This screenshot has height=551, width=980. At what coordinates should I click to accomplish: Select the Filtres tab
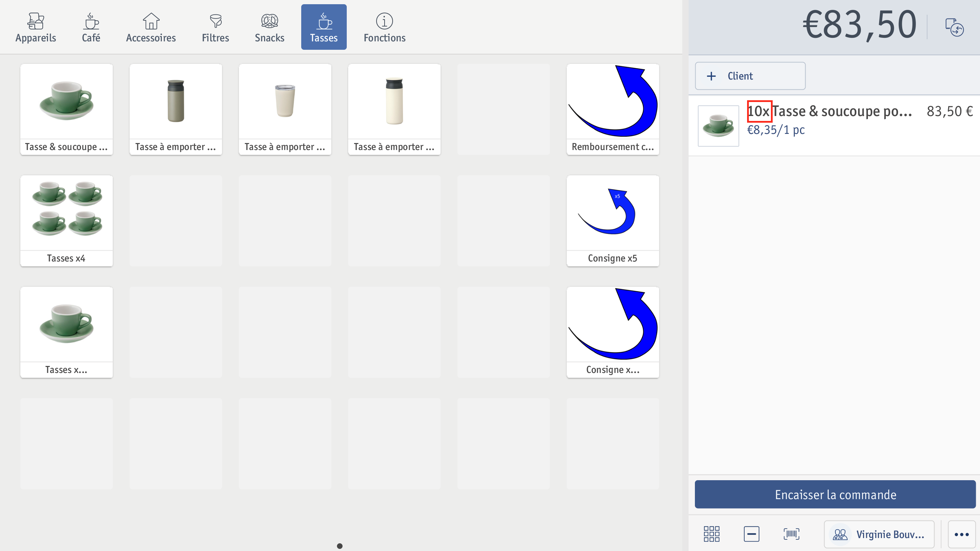pos(215,27)
